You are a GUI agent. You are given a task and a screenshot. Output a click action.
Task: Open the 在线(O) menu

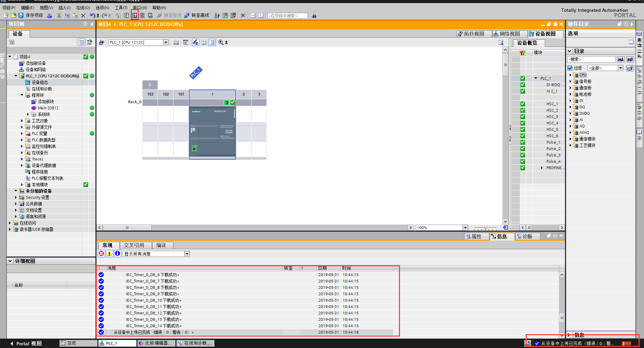(83, 8)
